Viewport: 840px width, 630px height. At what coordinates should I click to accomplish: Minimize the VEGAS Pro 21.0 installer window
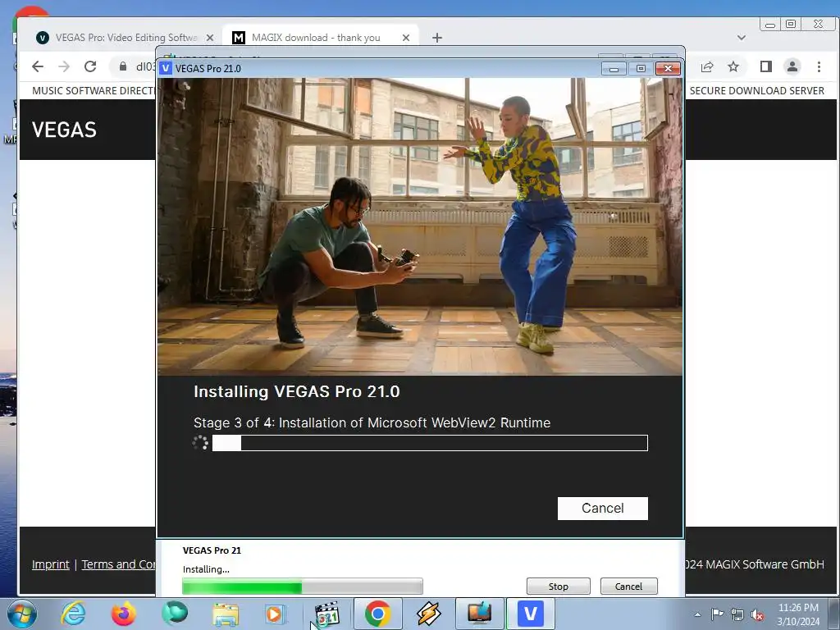point(614,69)
